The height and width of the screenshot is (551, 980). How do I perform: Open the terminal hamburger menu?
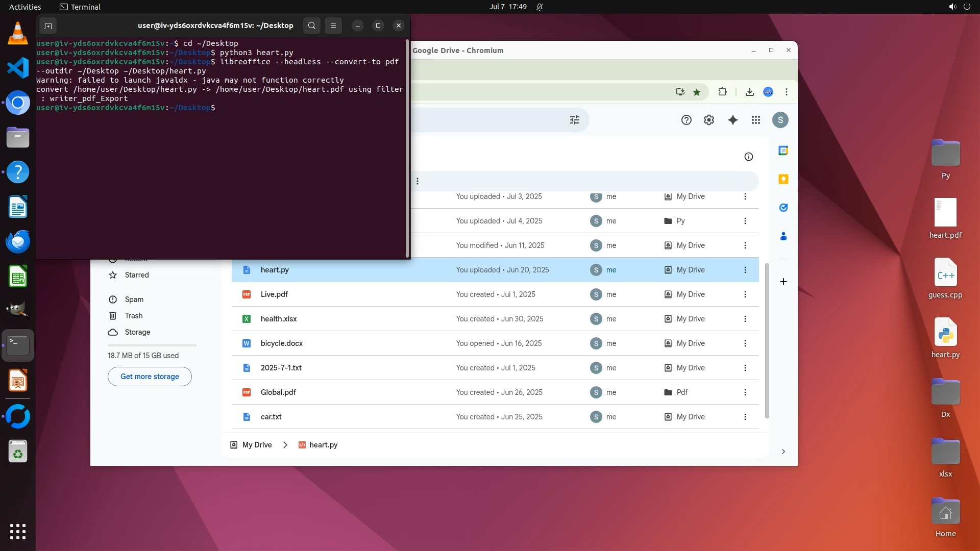[x=333, y=26]
